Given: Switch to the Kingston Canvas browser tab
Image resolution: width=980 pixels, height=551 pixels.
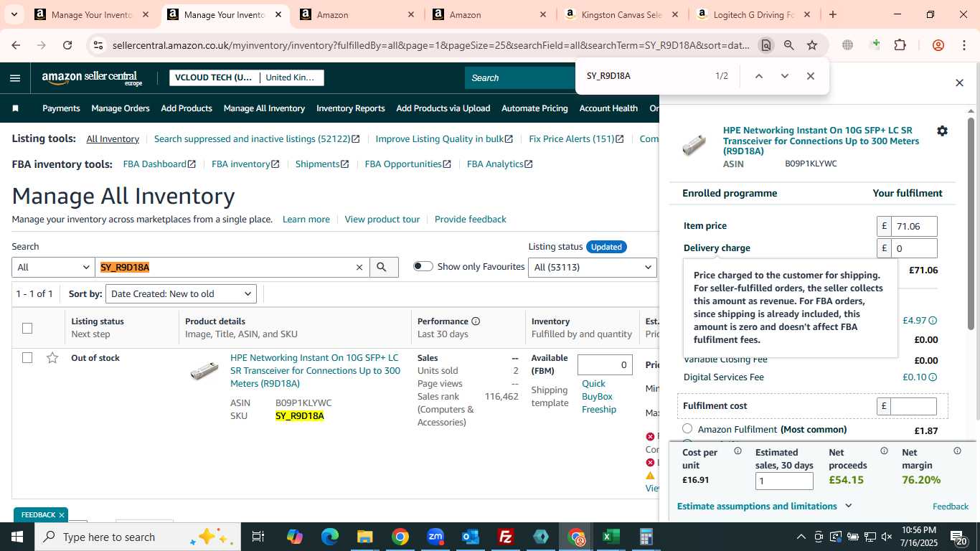Looking at the screenshot, I should [621, 14].
